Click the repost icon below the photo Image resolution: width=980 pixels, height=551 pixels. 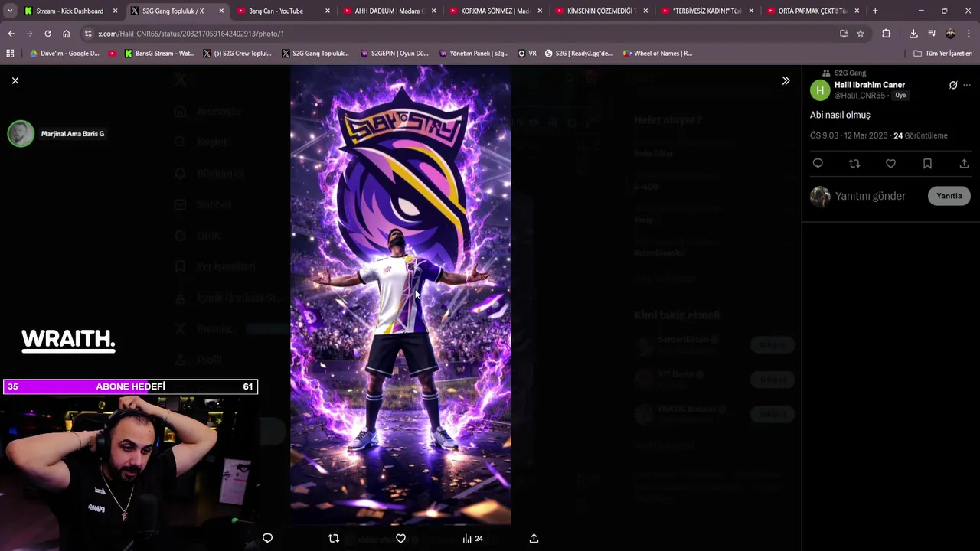click(x=334, y=538)
